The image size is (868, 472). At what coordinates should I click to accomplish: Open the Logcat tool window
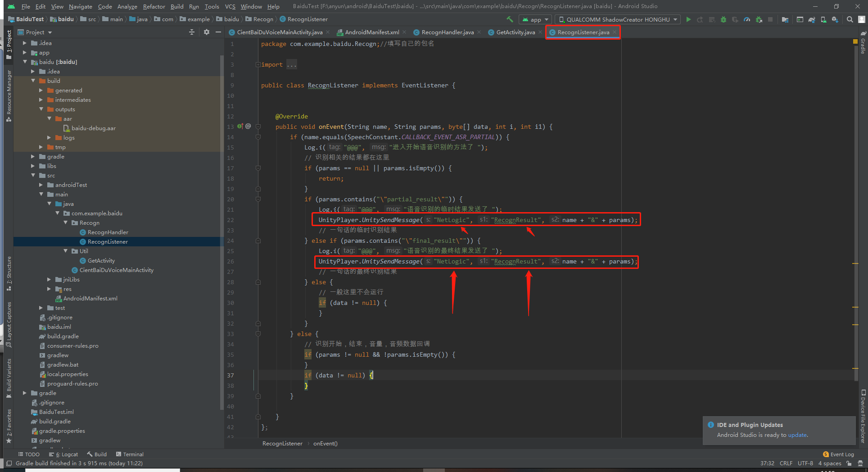tap(63, 454)
